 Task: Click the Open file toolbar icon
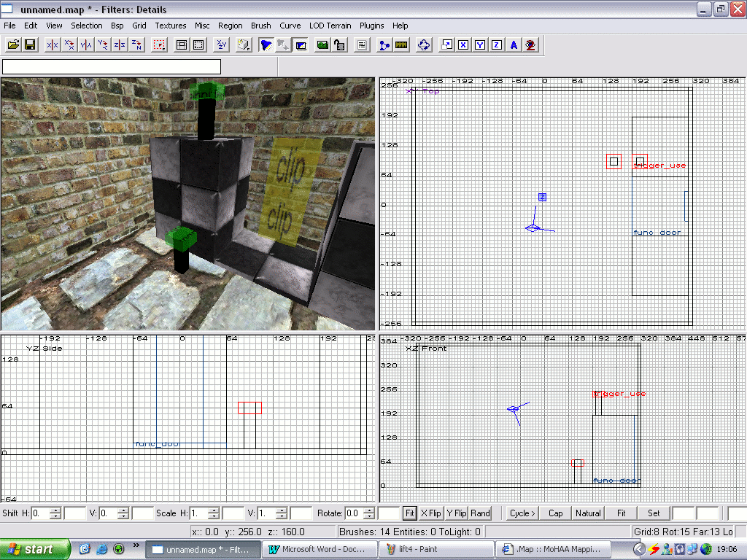click(x=13, y=45)
